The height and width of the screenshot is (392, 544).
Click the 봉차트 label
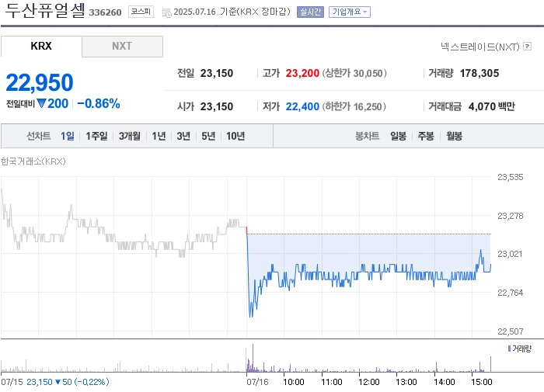click(367, 136)
